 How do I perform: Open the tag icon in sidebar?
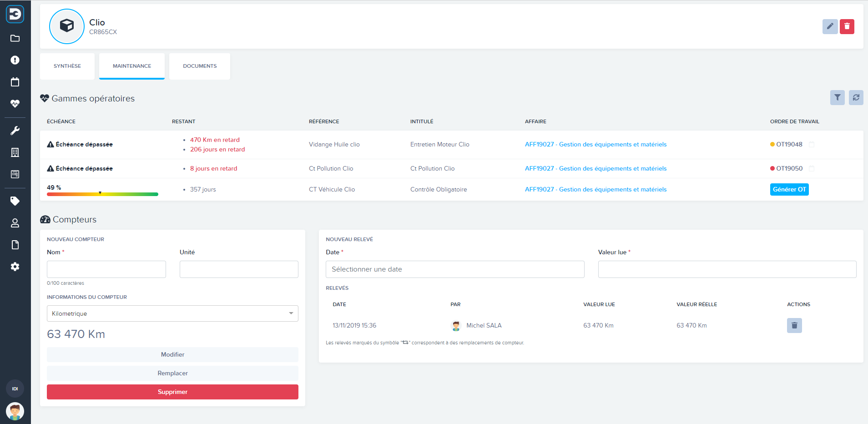point(15,201)
